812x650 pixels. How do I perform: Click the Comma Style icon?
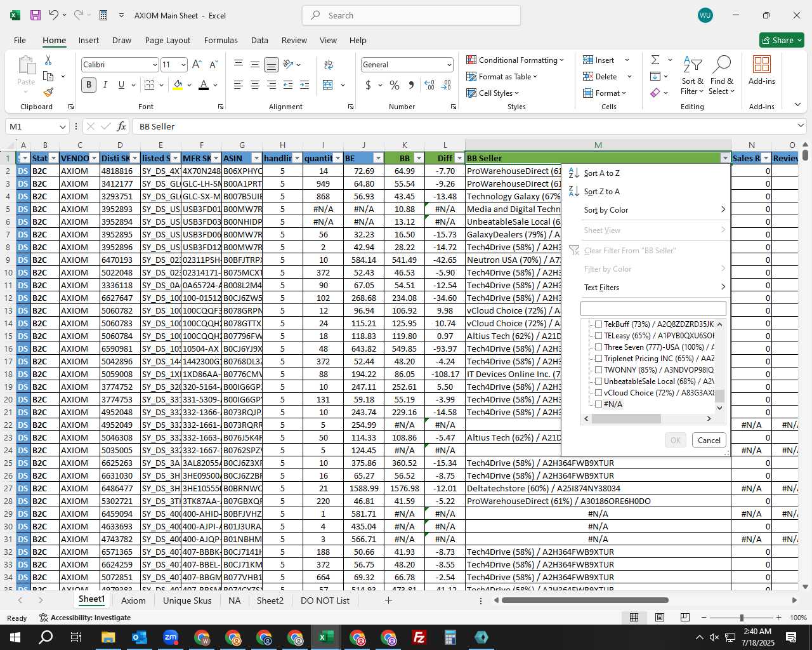pyautogui.click(x=411, y=84)
